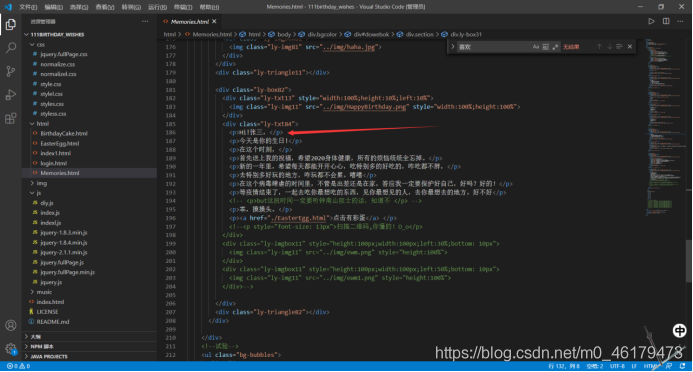This screenshot has height=372, width=693.
Task: Toggle Use Regular Expression in find widget
Action: [555, 47]
